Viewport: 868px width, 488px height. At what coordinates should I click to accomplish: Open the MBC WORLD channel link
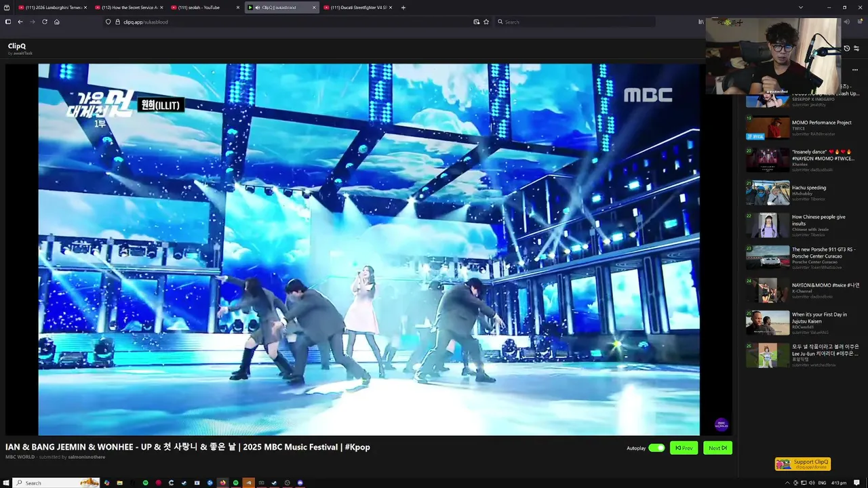[x=20, y=457]
